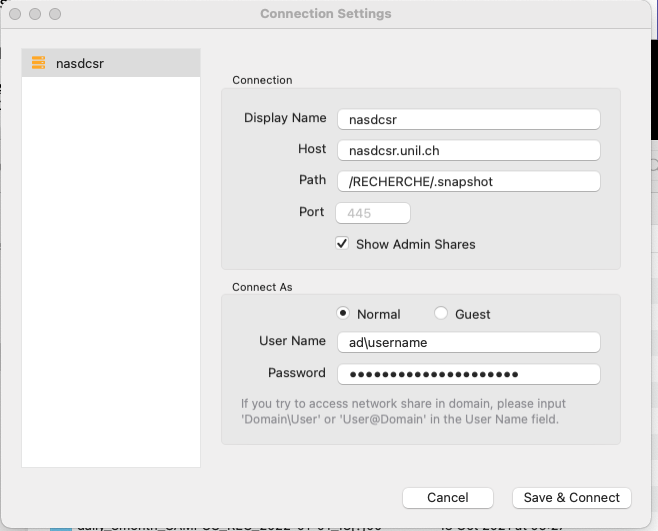
Task: Focus the Password field
Action: click(x=468, y=374)
